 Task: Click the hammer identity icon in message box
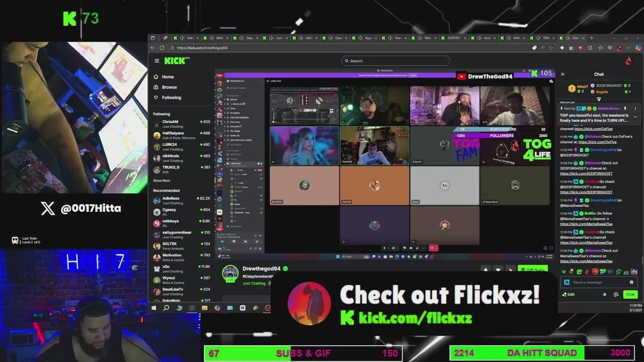pos(567,282)
